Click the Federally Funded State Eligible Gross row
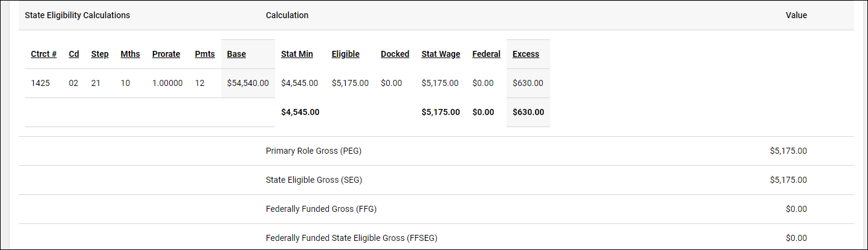The width and height of the screenshot is (868, 250). pos(351,238)
